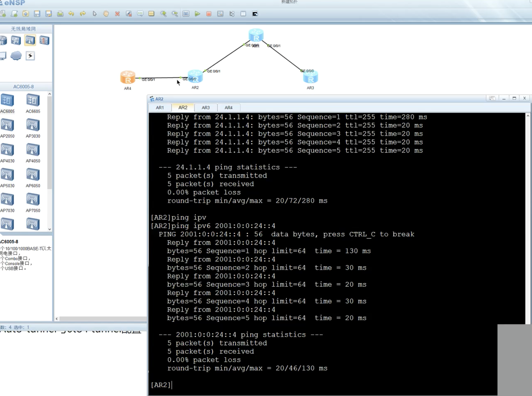Screen dimensions: 532x396
Task: Click the 无线局域网 panel header
Action: tap(23, 29)
